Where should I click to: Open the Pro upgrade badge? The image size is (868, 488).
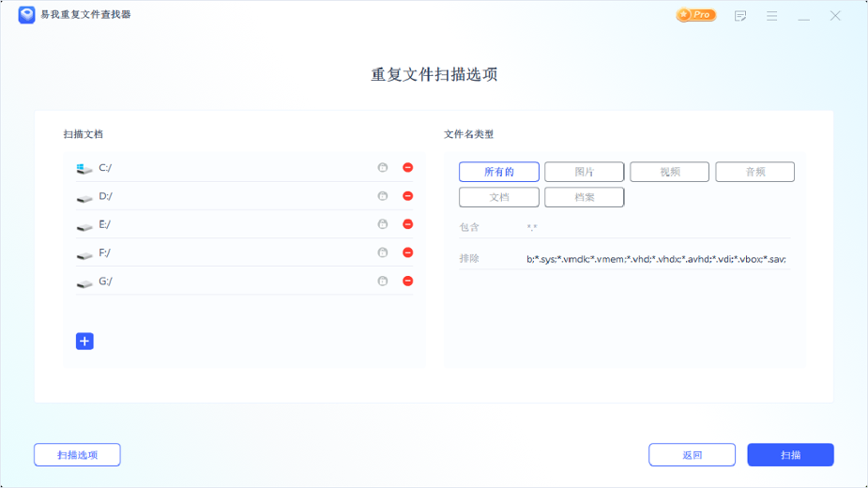coord(696,15)
